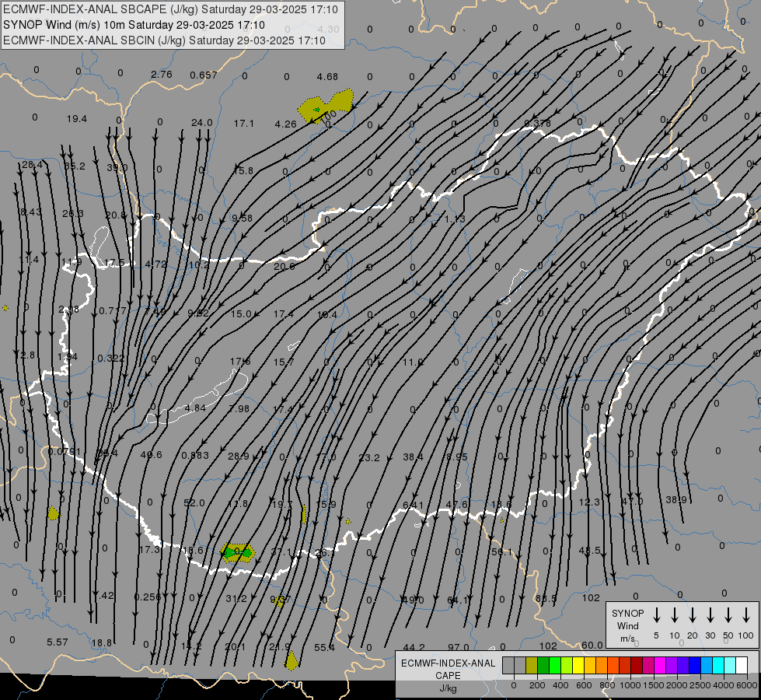Click the map value 15.8
Screen dimensions: 761x700
pyautogui.click(x=243, y=170)
